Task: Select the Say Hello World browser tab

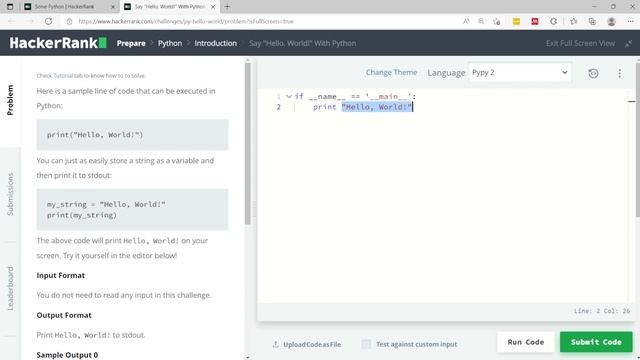Action: [169, 7]
